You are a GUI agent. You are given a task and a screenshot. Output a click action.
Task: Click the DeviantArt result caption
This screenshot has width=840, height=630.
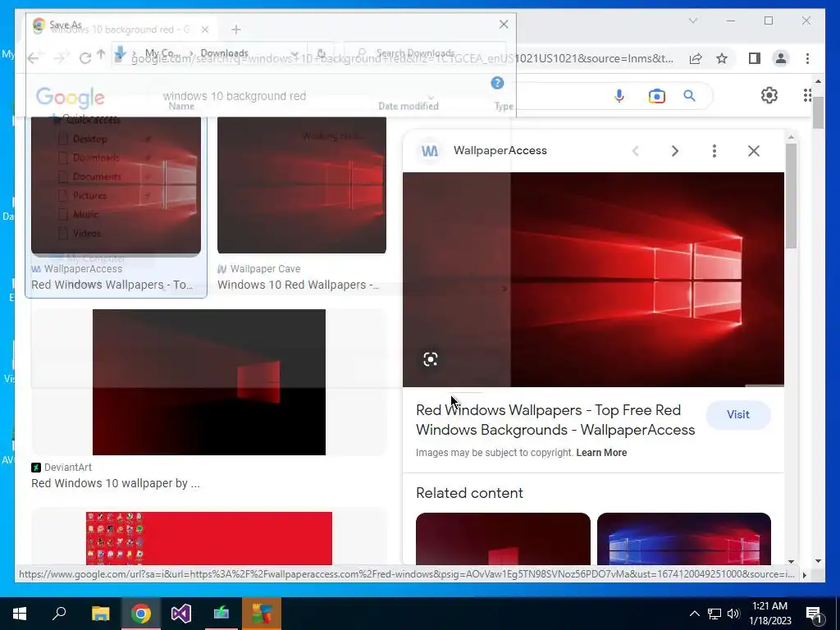pyautogui.click(x=115, y=483)
